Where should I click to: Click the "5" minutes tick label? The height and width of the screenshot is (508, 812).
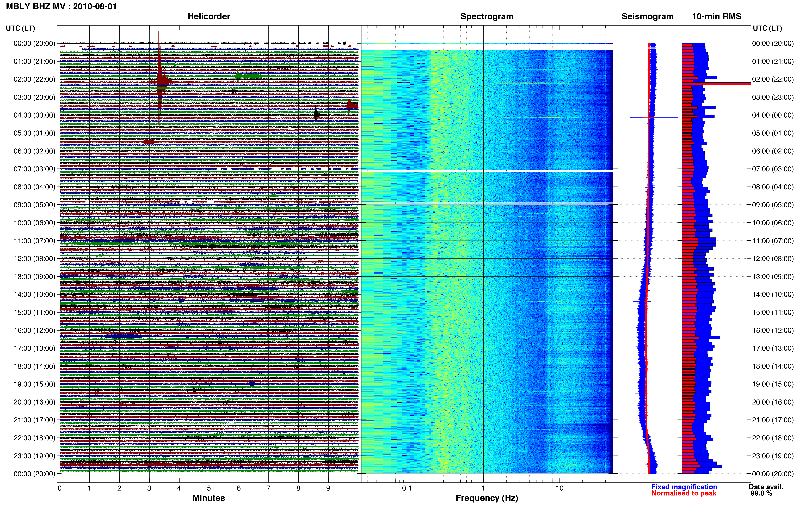pos(209,488)
